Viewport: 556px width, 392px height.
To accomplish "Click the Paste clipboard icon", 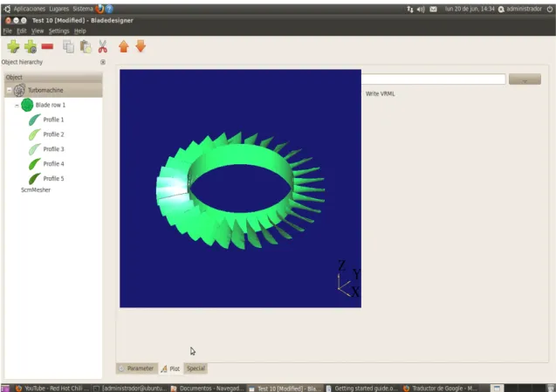I will [86, 46].
